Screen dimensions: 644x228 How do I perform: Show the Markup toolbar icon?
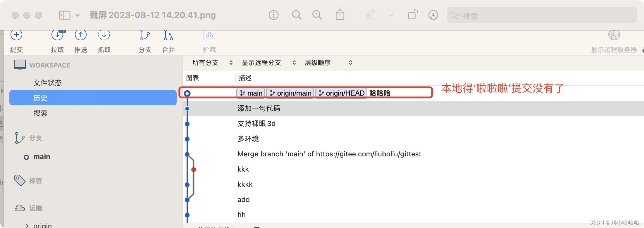coord(433,15)
